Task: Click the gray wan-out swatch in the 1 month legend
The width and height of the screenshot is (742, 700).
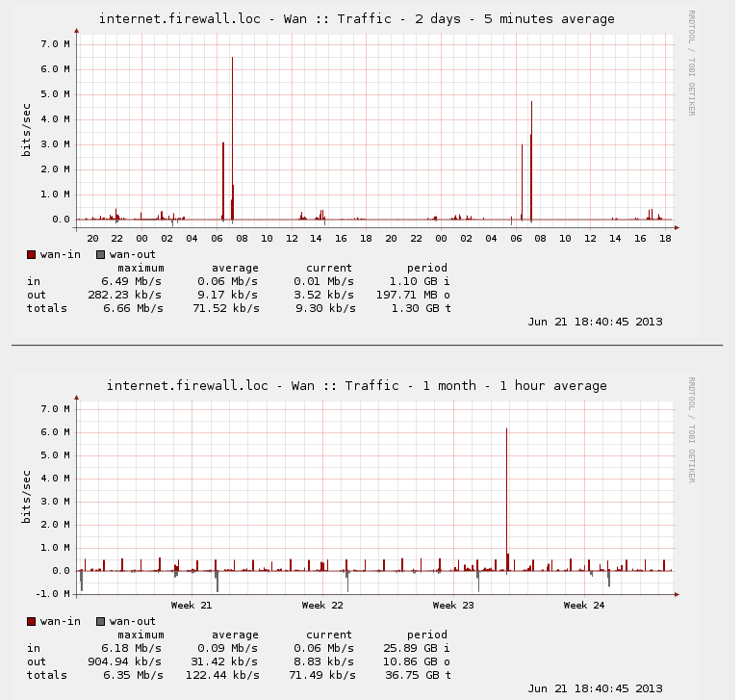Action: (x=100, y=622)
